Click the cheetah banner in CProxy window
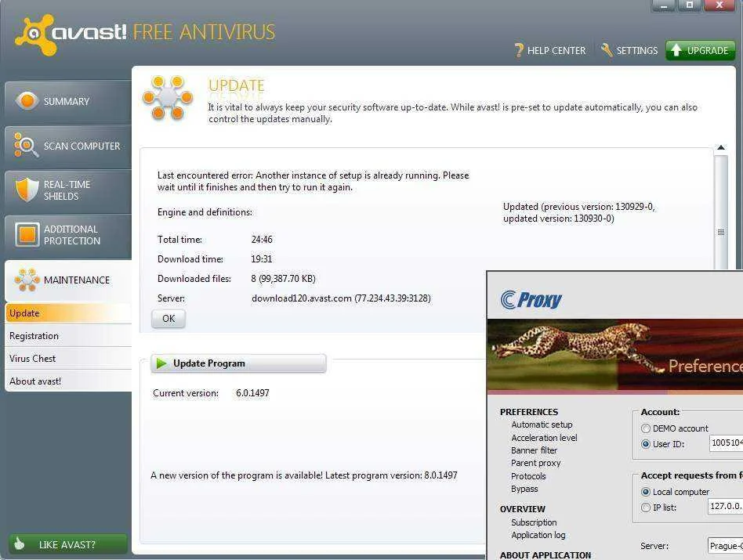The image size is (743, 560). coord(615,355)
